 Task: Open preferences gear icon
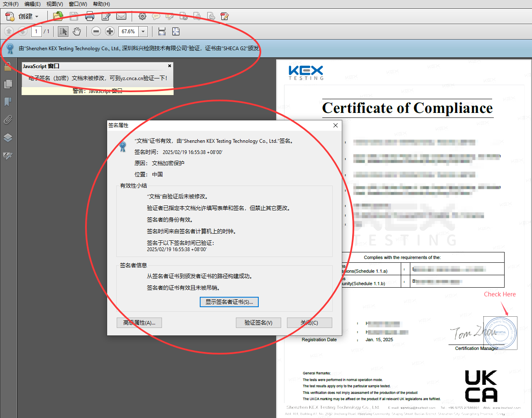pos(142,17)
